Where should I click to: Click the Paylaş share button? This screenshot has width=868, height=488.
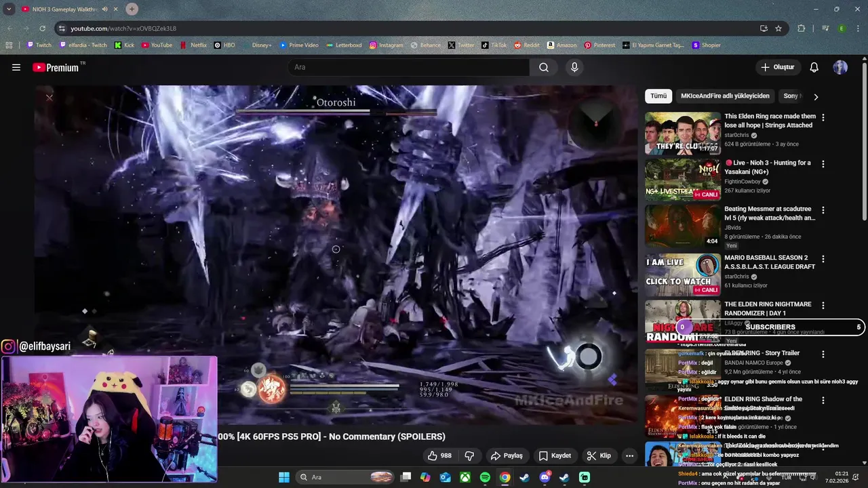[x=507, y=455]
